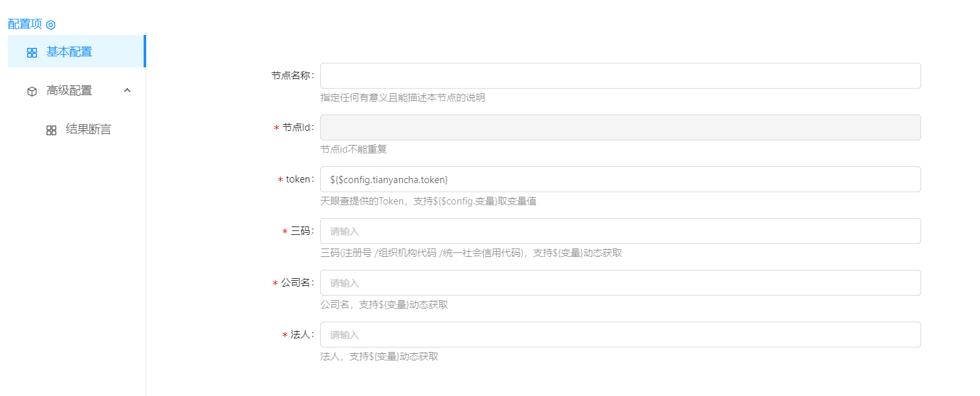980x396 pixels.
Task: Focus the 三码 input field
Action: click(x=620, y=231)
